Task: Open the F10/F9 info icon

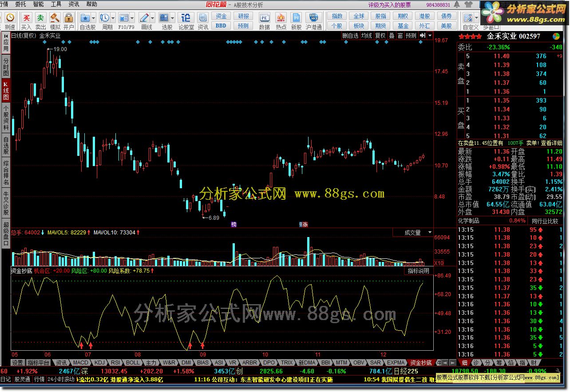Action: (123, 18)
